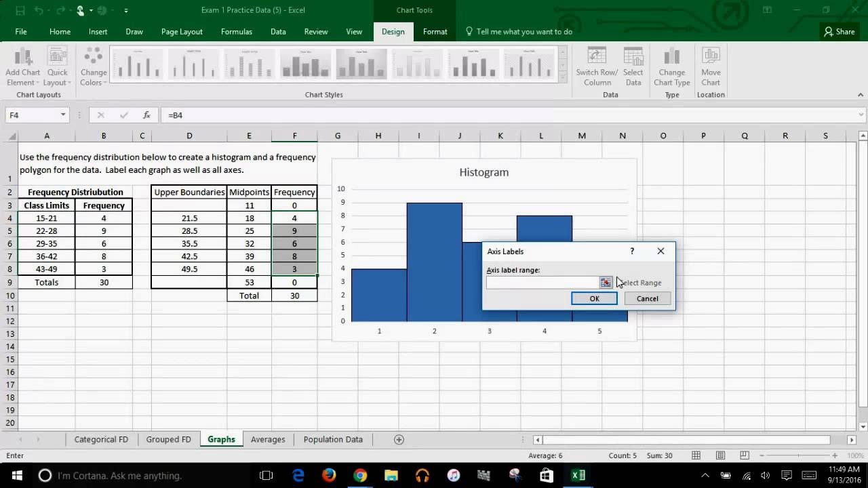Expand the formula bar chevron
The width and height of the screenshot is (868, 488).
point(861,115)
